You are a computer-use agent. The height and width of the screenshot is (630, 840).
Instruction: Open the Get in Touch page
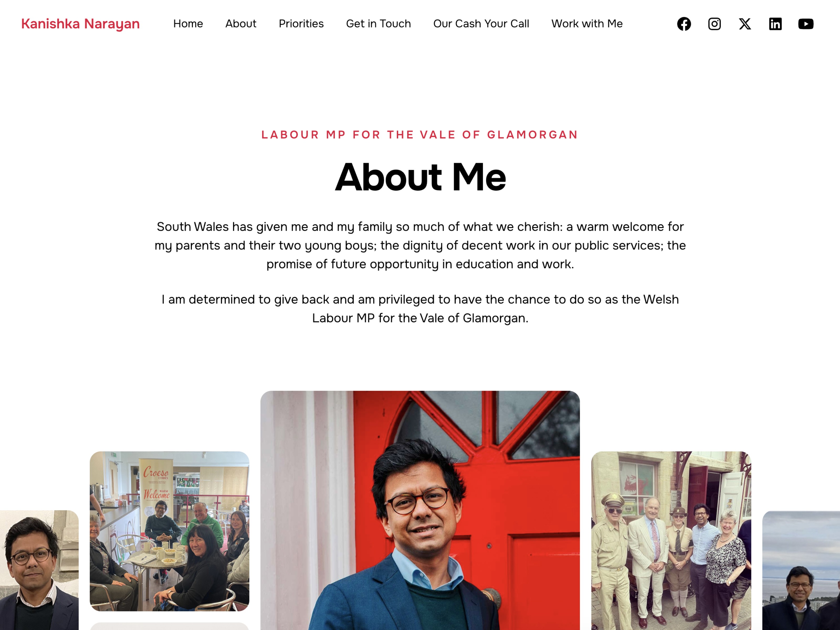[378, 24]
